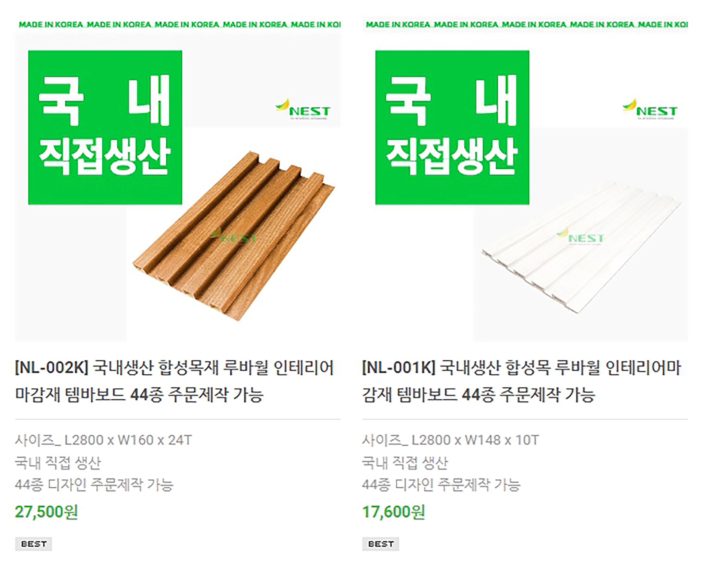Click the BEST badge under the 17,600원 price

click(x=380, y=544)
